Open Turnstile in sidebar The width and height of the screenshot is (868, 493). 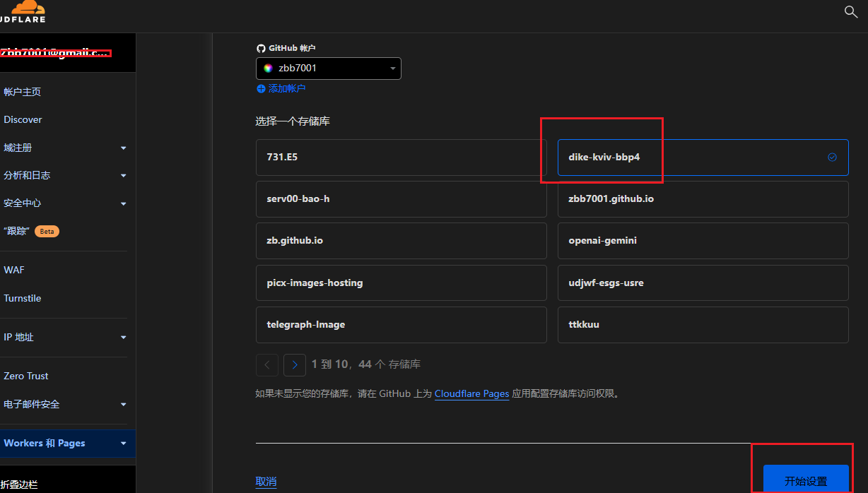tap(23, 298)
